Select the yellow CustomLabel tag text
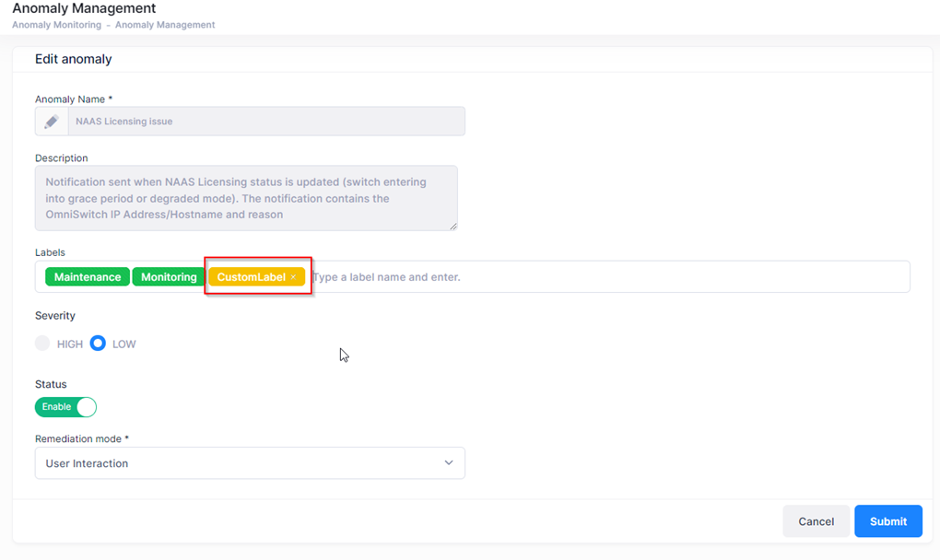 pyautogui.click(x=251, y=277)
